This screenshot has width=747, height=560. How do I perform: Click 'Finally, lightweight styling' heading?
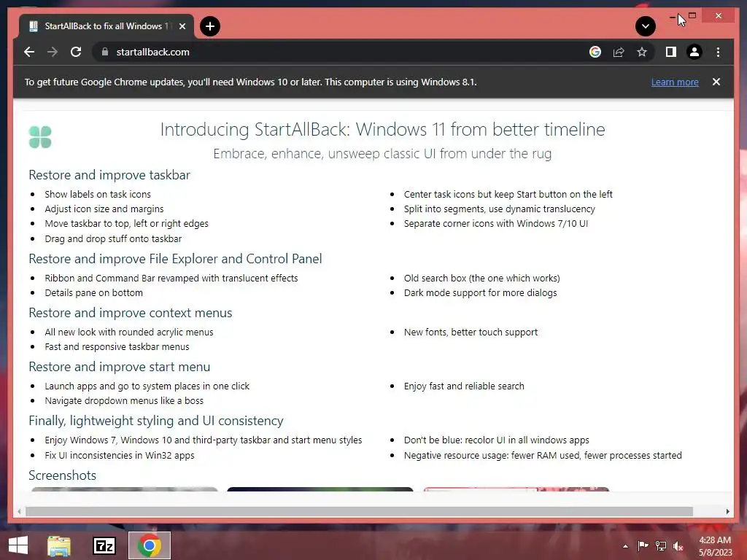156,421
